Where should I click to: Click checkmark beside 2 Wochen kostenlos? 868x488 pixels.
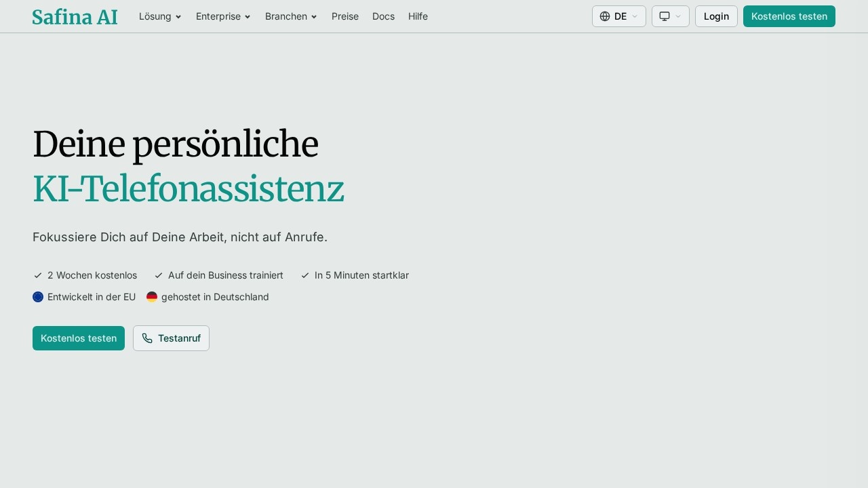click(x=38, y=275)
